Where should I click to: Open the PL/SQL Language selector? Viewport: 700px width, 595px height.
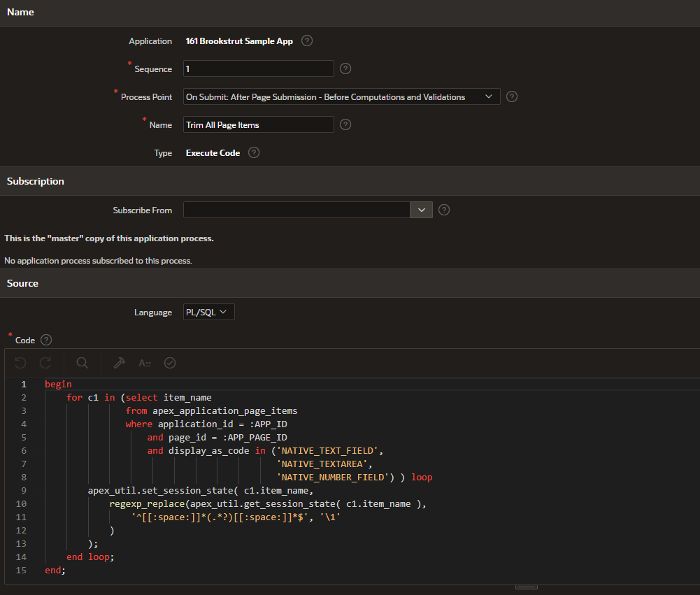(x=208, y=312)
